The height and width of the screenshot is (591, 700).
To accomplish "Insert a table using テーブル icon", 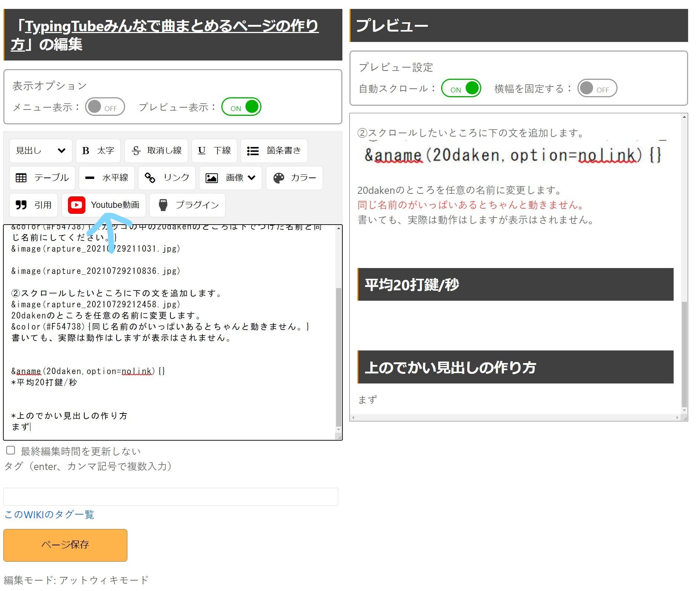I will (42, 178).
